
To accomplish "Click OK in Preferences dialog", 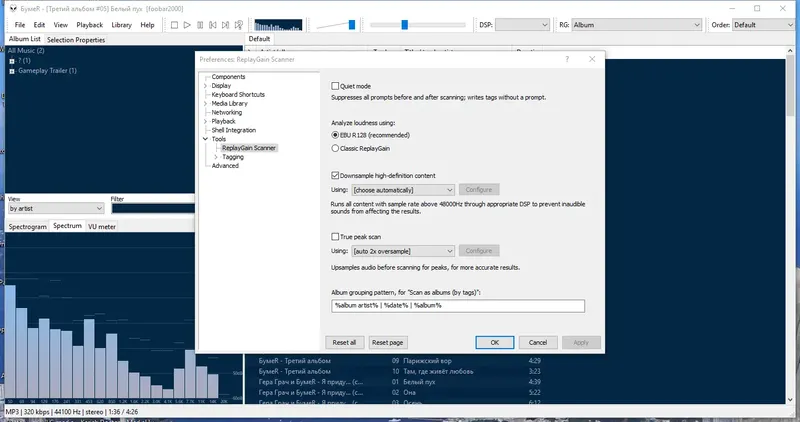I will 495,342.
